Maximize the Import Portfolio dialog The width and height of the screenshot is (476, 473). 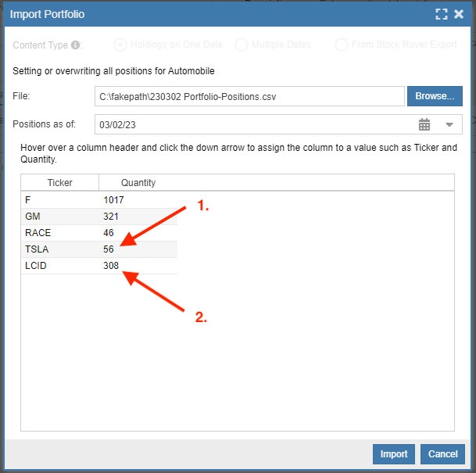pos(441,14)
